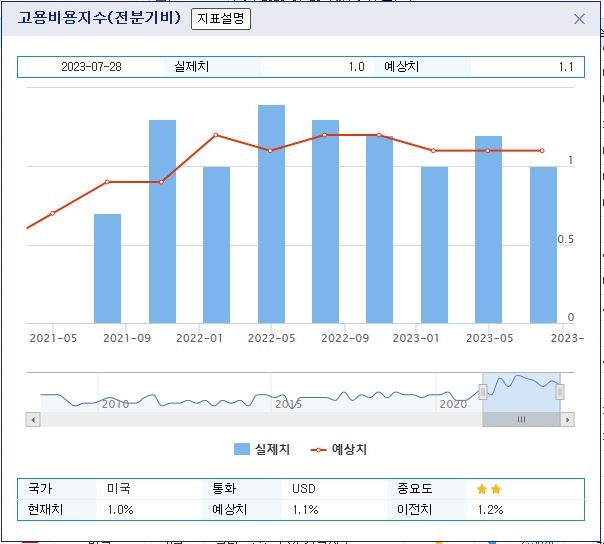Click the 0.5 y-axis label
This screenshot has height=544, width=604.
(565, 239)
